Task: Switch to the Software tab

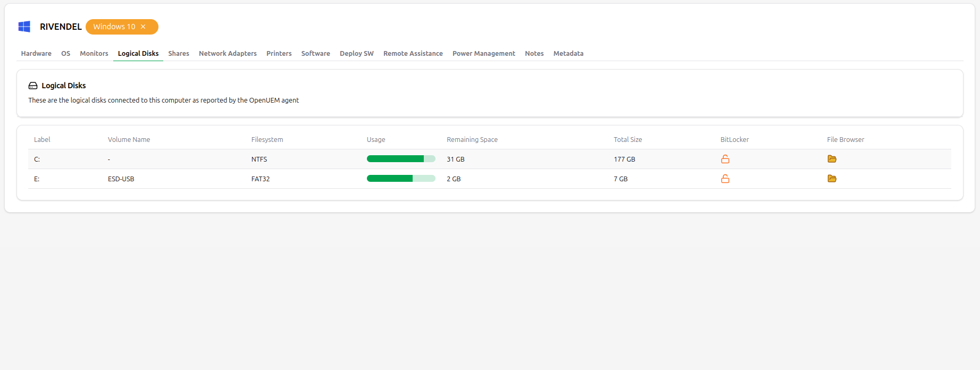Action: (315, 54)
